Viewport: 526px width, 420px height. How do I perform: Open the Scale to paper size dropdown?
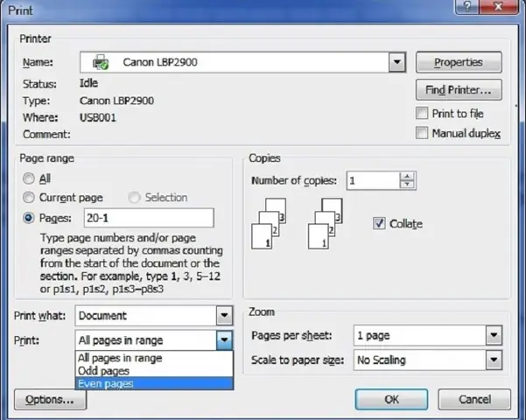tap(494, 360)
